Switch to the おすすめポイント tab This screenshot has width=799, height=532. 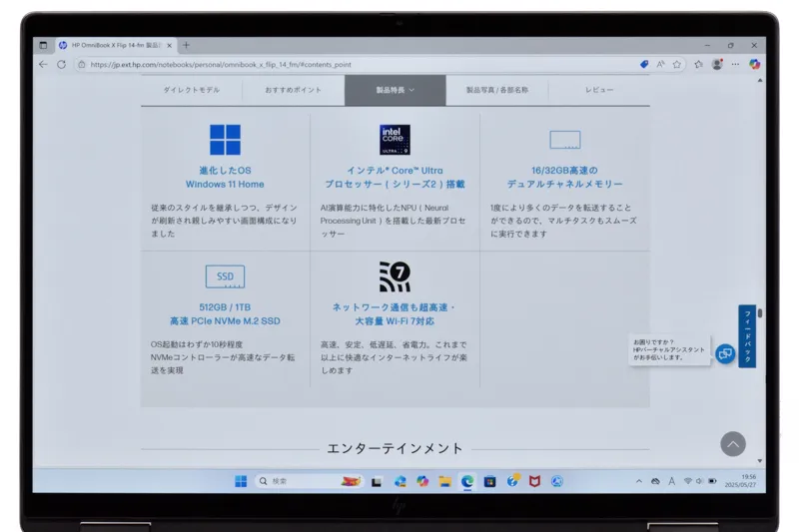pos(293,90)
